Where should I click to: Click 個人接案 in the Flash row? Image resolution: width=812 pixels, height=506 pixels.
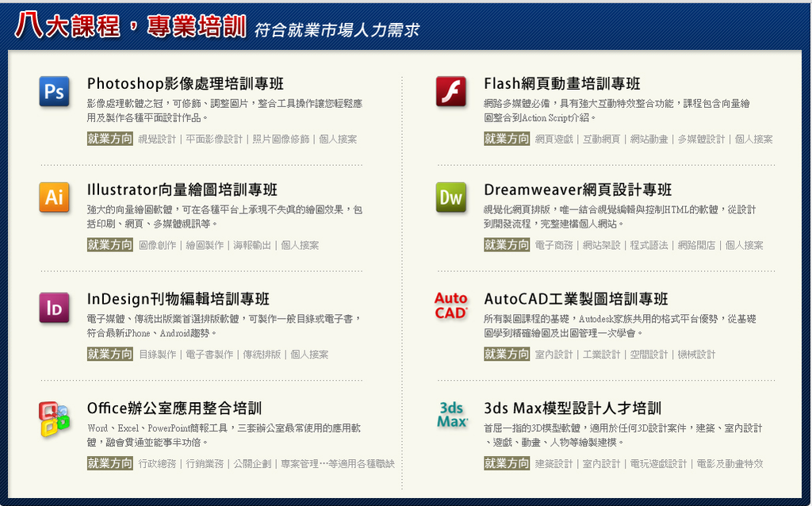click(754, 140)
